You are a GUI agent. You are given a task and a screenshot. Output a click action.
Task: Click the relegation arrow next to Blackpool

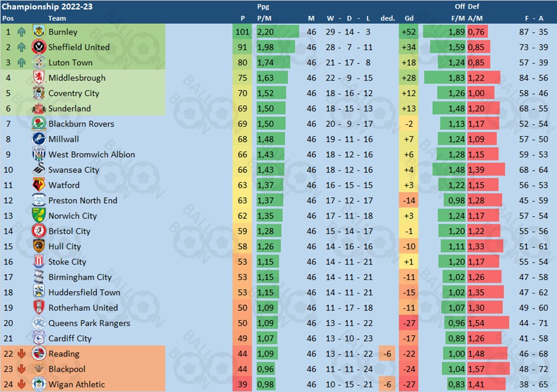[22, 369]
